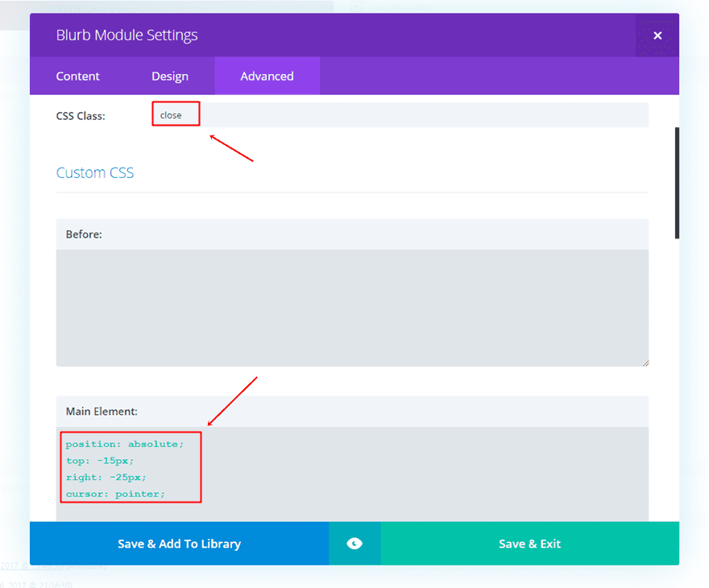Image resolution: width=709 pixels, height=588 pixels.
Task: Click the Before textarea resize handle
Action: pyautogui.click(x=645, y=363)
